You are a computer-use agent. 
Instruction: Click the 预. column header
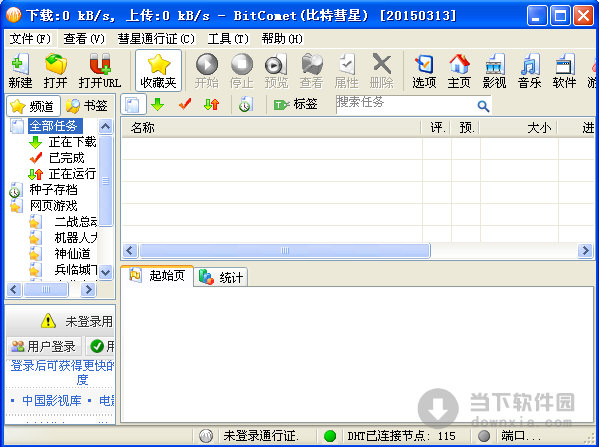tap(466, 128)
